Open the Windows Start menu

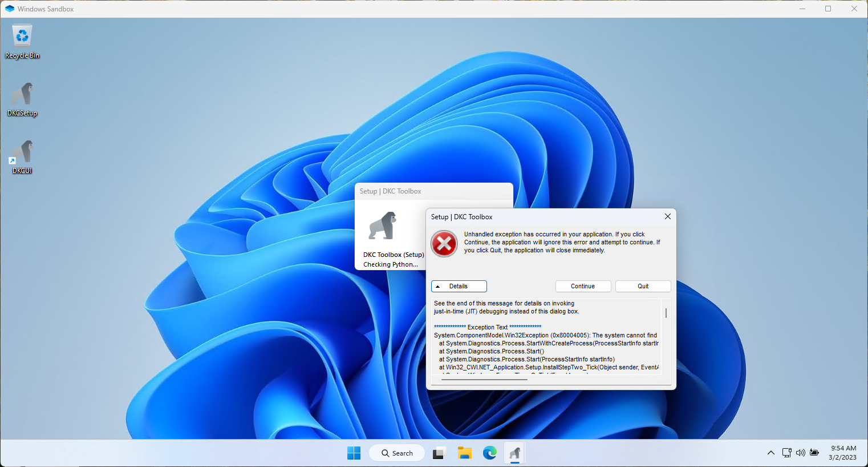tap(354, 453)
